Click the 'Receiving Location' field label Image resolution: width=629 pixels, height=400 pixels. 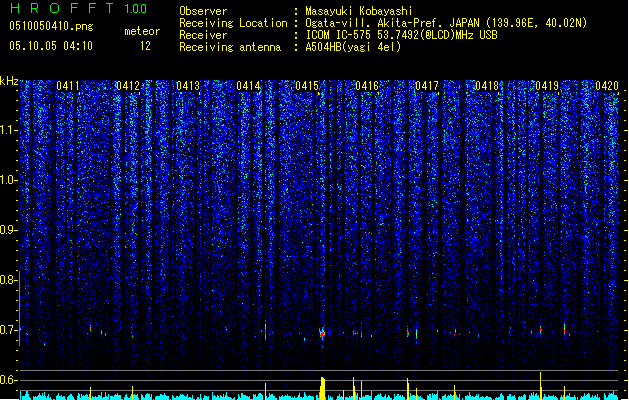(233, 23)
